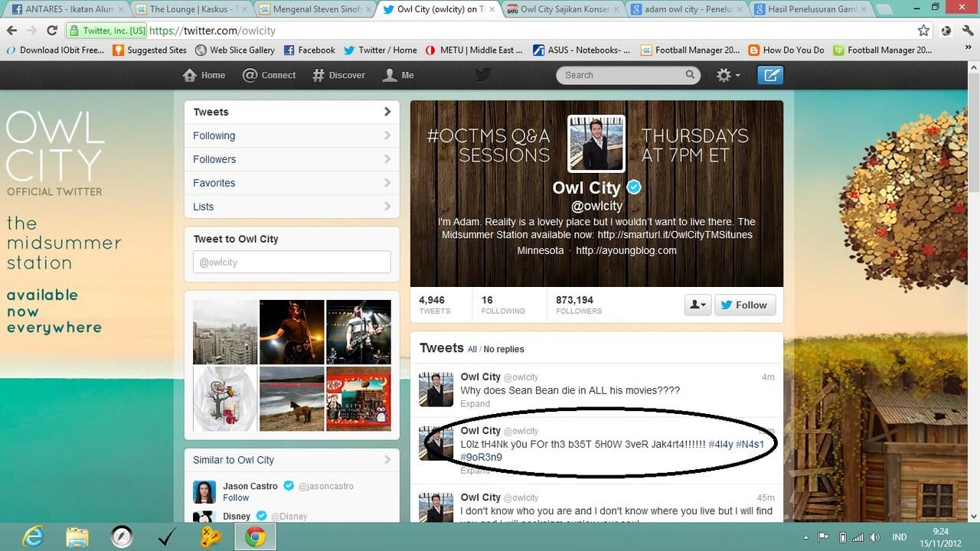The width and height of the screenshot is (980, 551).
Task: Show all tweets via the All filter
Action: coord(472,349)
